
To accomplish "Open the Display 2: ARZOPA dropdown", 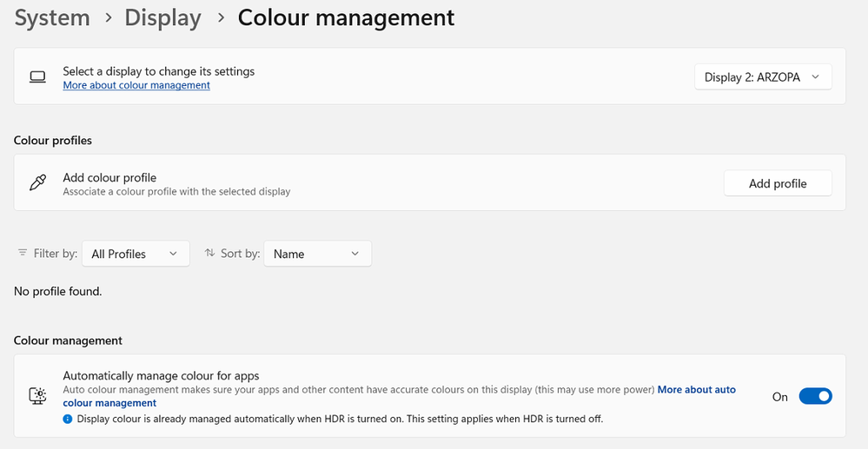I will pyautogui.click(x=762, y=77).
